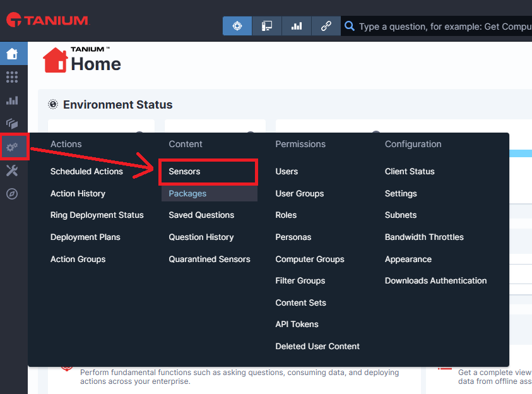
Task: Open Scheduled Actions menu item
Action: [86, 171]
